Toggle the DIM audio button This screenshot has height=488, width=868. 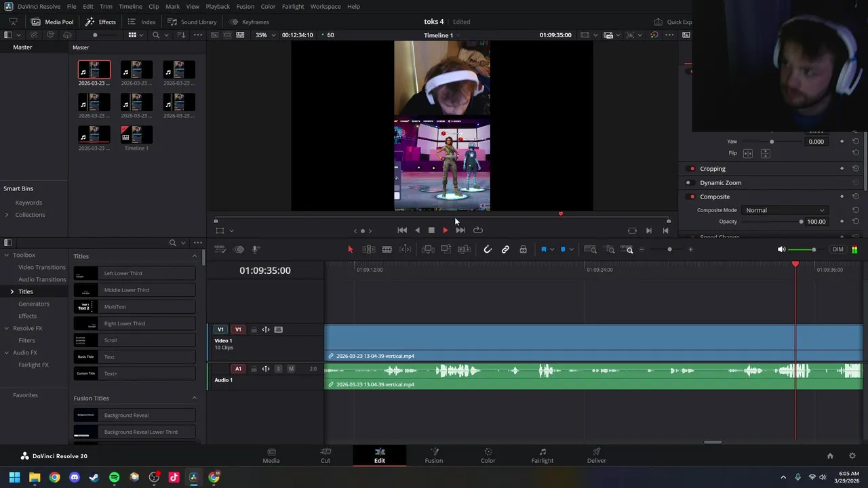click(838, 249)
